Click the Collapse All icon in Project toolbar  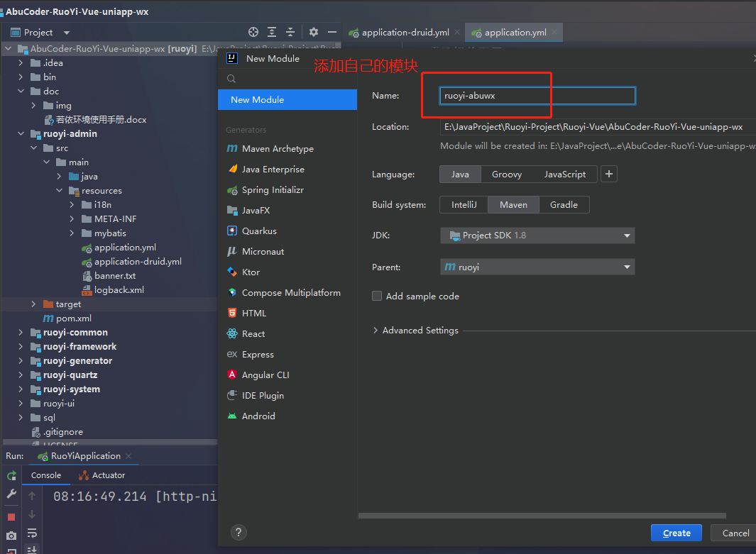click(x=290, y=33)
